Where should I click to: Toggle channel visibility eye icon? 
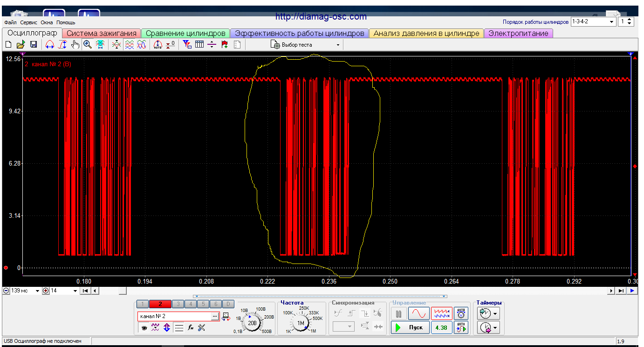click(144, 328)
